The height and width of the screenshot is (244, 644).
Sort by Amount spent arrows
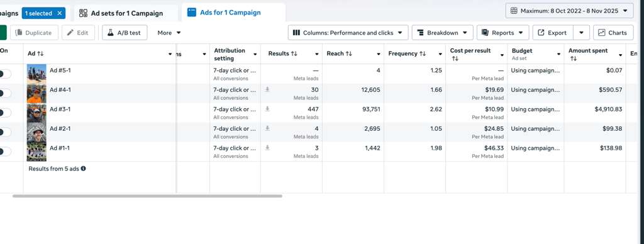[573, 58]
